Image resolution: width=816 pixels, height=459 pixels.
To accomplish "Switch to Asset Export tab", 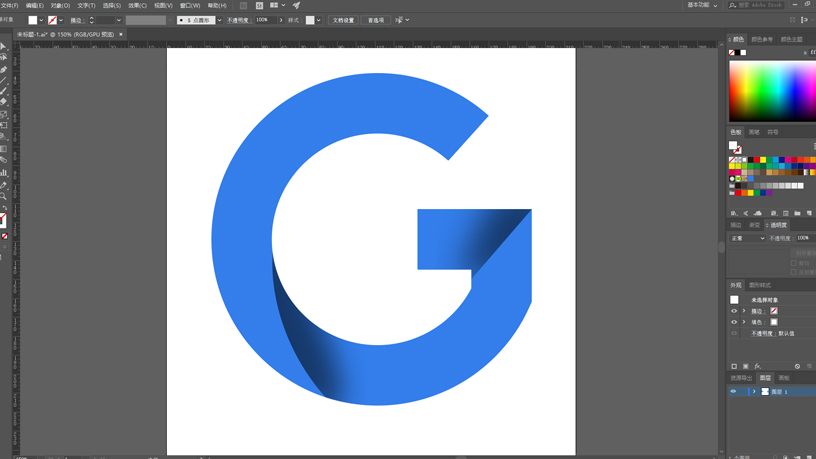I will (x=742, y=378).
